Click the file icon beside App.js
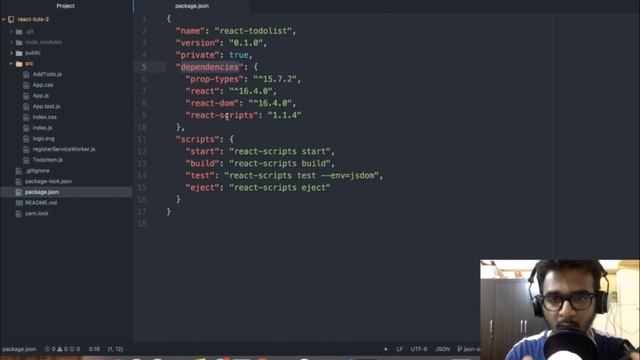Image resolution: width=640 pixels, height=360 pixels. click(26, 96)
